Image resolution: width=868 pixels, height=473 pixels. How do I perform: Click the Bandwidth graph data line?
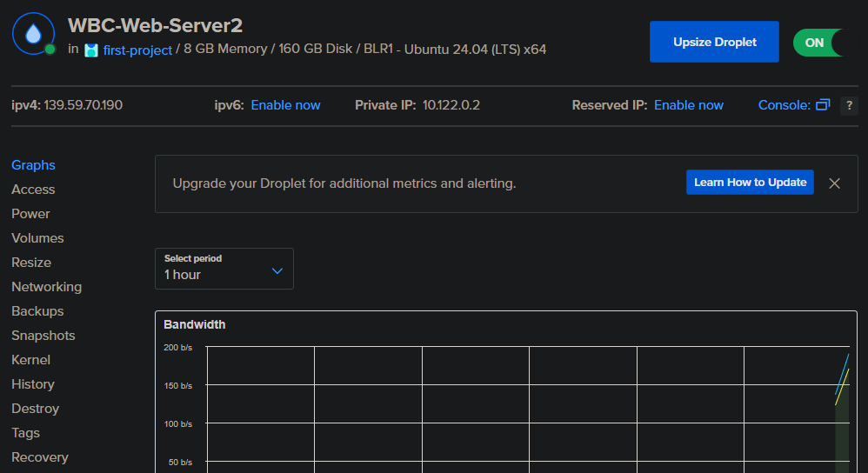coord(842,374)
